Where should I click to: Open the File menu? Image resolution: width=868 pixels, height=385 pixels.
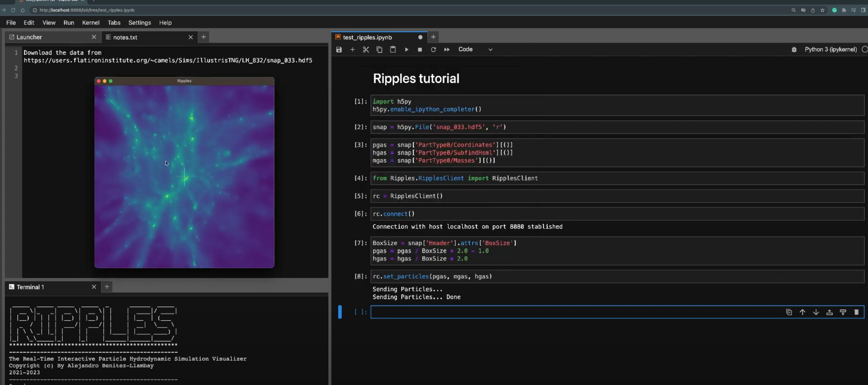(11, 23)
